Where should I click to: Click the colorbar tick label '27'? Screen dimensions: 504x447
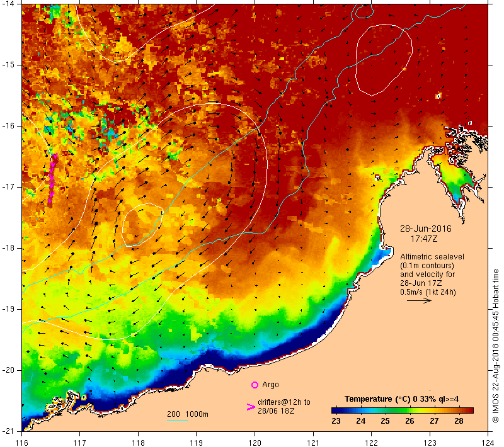coord(434,421)
